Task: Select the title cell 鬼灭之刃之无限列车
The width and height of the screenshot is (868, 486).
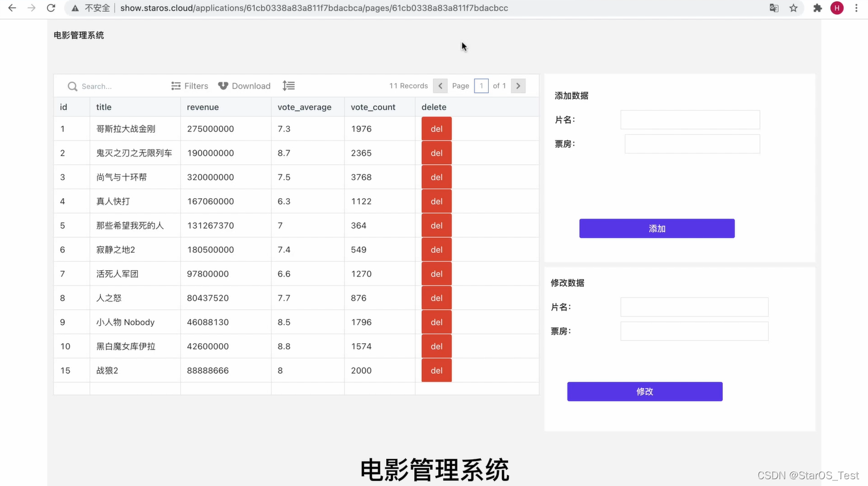Action: (134, 153)
